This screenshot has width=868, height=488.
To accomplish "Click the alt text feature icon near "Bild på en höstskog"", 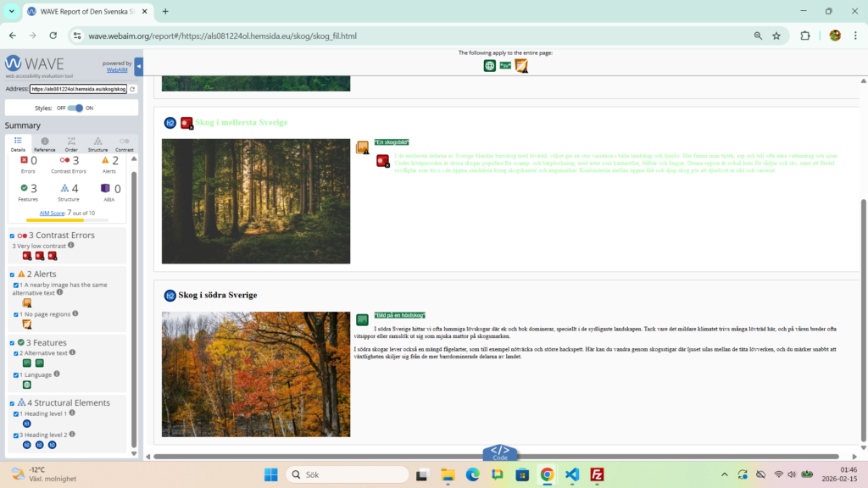I will click(x=362, y=319).
